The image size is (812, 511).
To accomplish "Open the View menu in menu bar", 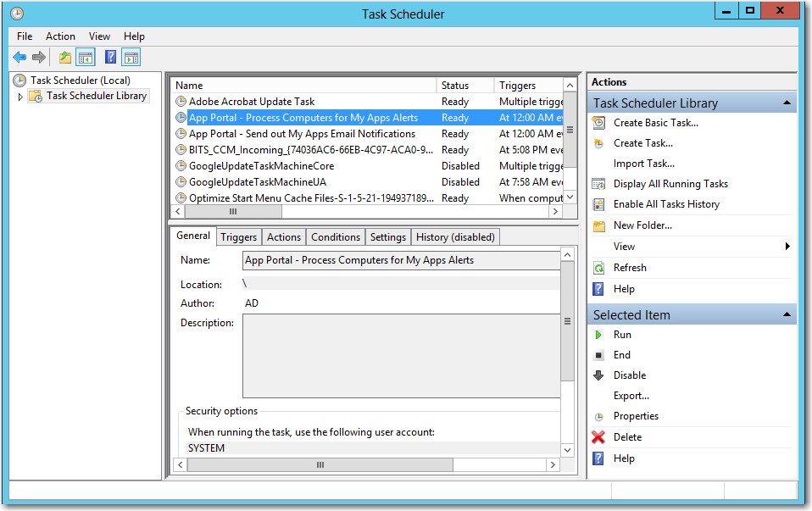I will (x=99, y=36).
